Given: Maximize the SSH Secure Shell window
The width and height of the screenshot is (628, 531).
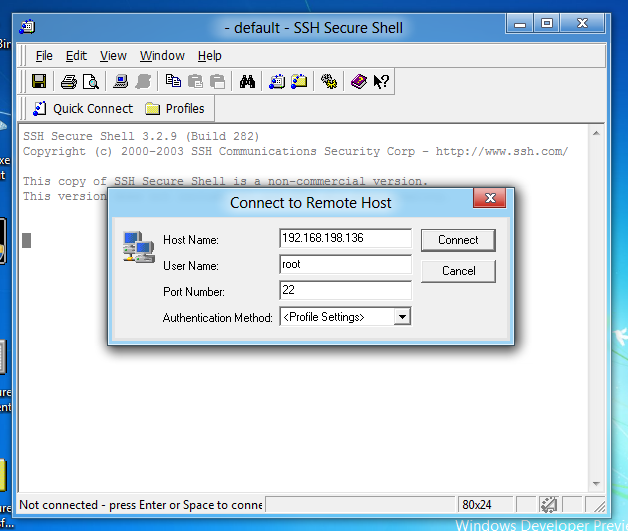Looking at the screenshot, I should click(547, 23).
